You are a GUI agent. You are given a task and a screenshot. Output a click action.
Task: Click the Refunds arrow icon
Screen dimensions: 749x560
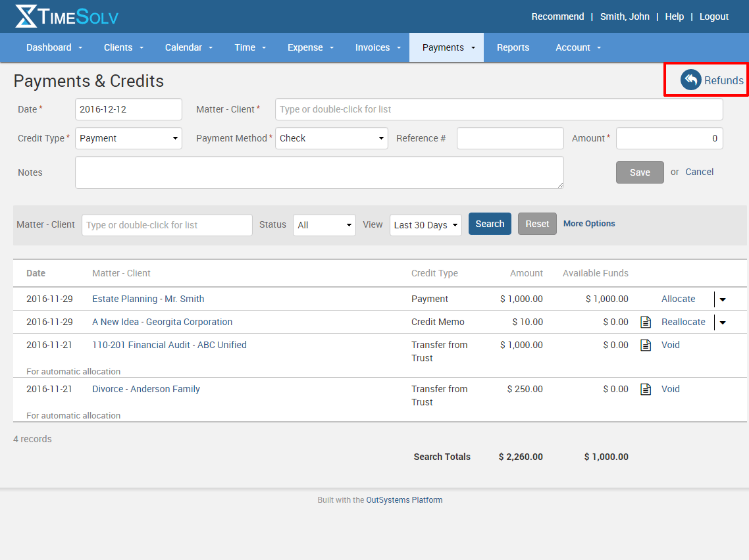coord(690,80)
